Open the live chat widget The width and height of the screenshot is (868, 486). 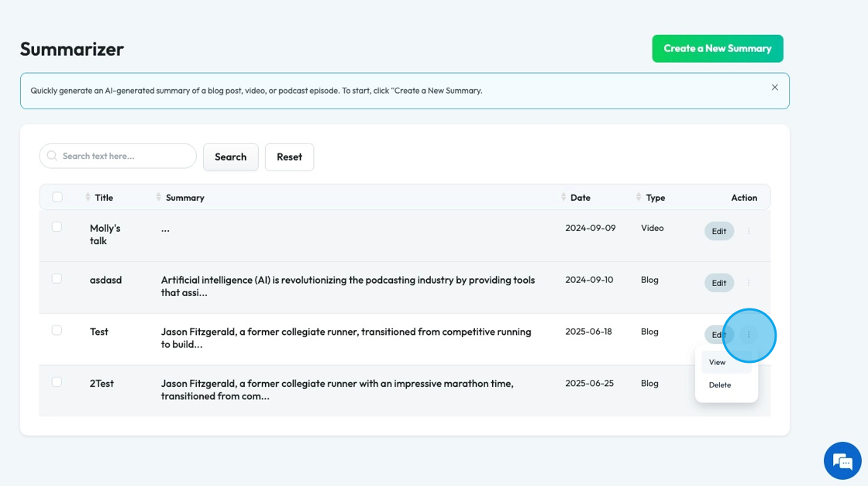(842, 461)
